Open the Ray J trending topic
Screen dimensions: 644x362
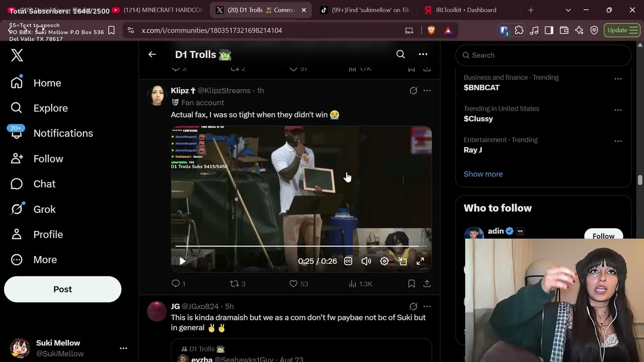click(x=473, y=150)
